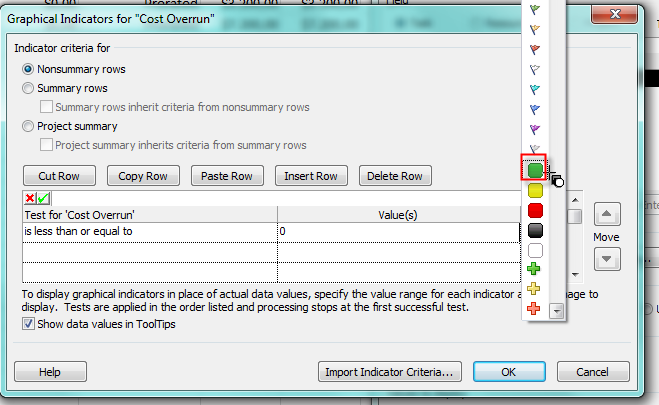Pick the yellow plus sign indicator
Image resolution: width=659 pixels, height=405 pixels.
coord(535,289)
